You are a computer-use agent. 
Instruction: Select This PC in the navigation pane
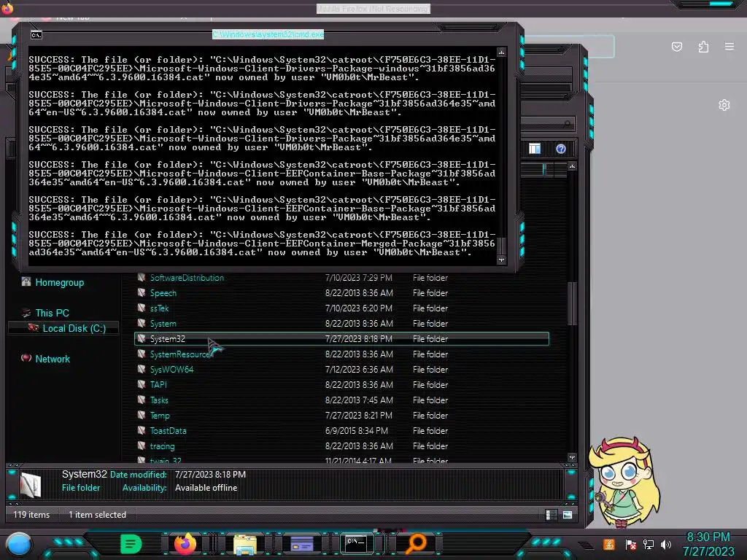[x=52, y=313]
